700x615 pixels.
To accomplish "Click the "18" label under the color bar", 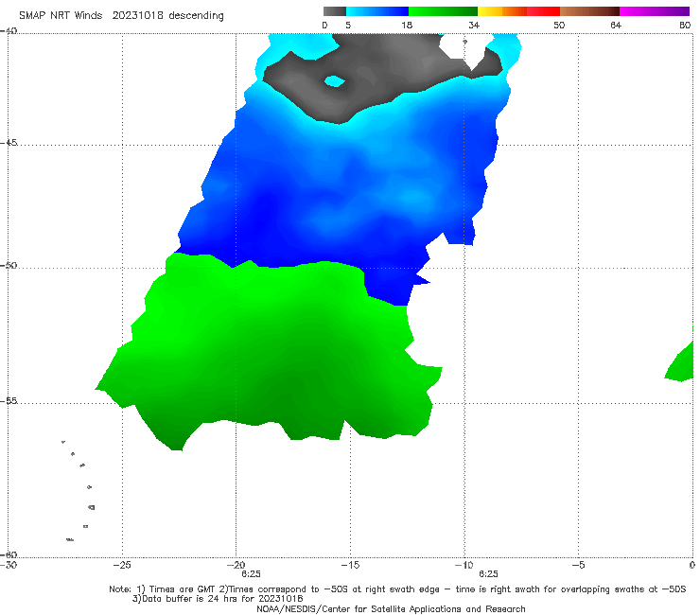I will coord(407,25).
